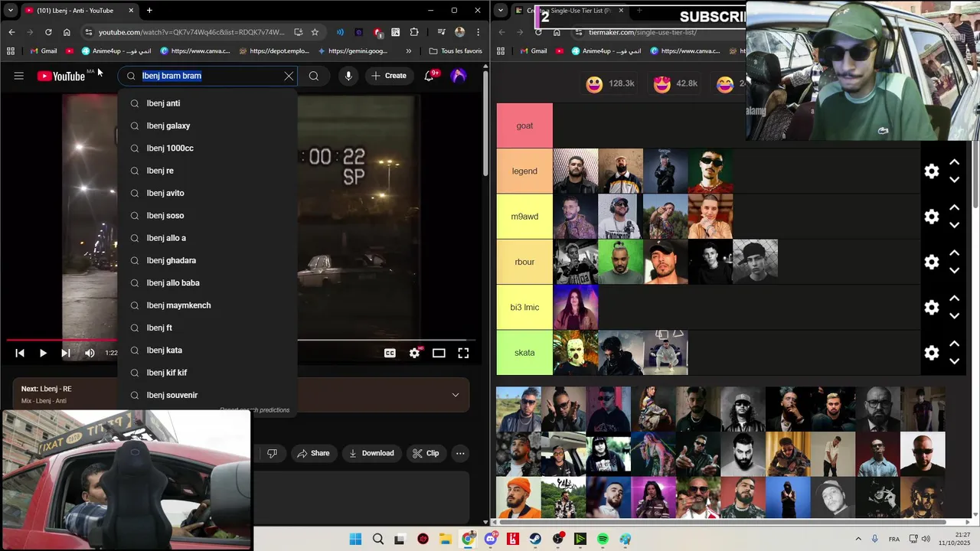Move the bi3 lmic tier up
Screen dimensions: 980x551
pyautogui.click(x=955, y=298)
